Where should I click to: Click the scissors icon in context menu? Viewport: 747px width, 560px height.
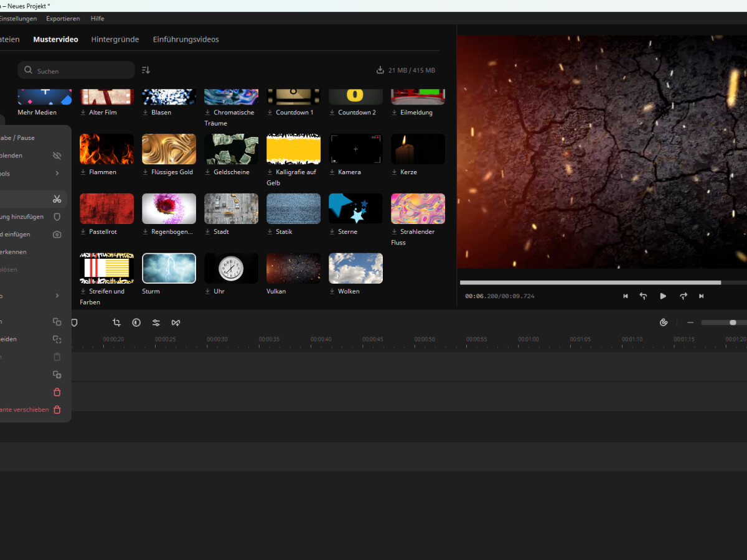point(57,199)
